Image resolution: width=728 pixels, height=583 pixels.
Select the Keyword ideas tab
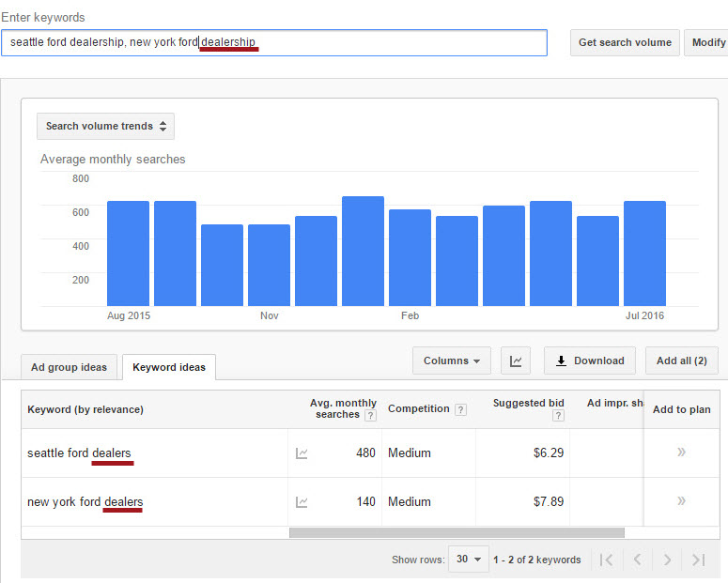click(x=169, y=367)
